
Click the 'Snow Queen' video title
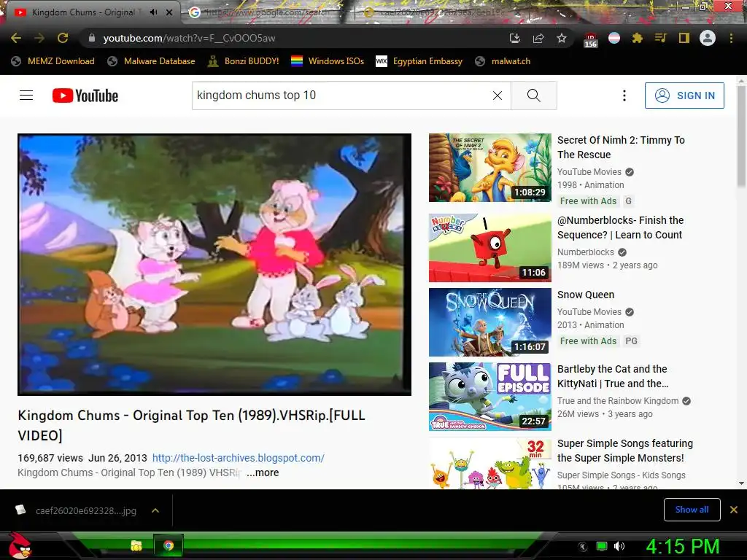pyautogui.click(x=586, y=295)
